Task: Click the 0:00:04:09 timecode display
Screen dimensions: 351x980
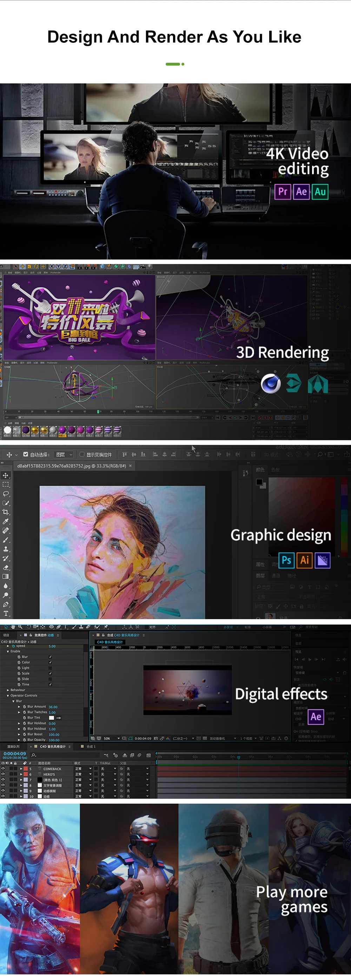Action: [x=14, y=753]
